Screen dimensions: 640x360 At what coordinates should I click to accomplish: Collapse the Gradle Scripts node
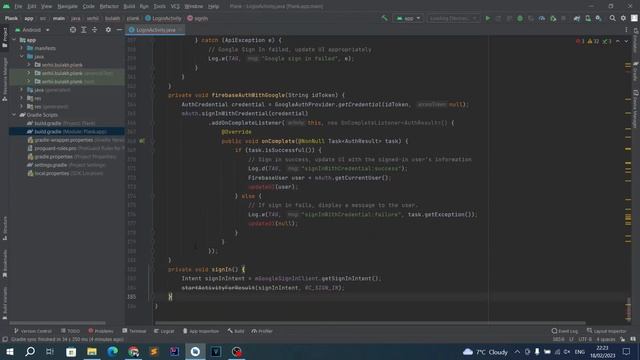[x=15, y=115]
